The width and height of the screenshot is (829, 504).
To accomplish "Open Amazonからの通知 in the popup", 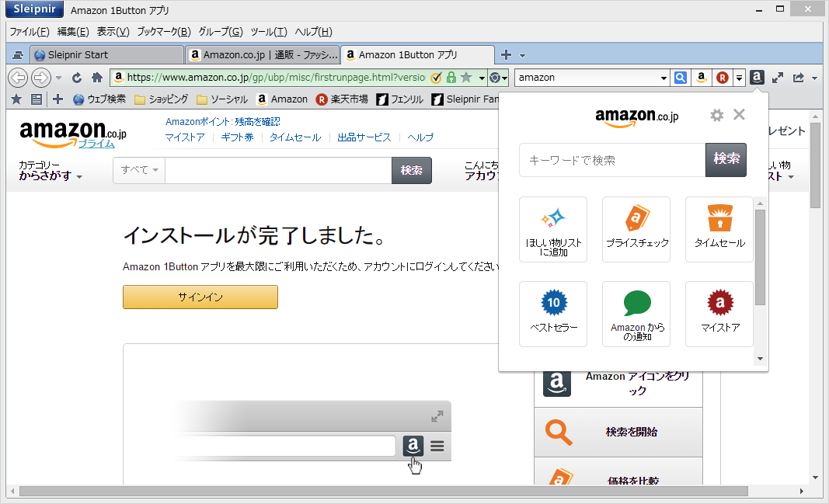I will tap(636, 314).
